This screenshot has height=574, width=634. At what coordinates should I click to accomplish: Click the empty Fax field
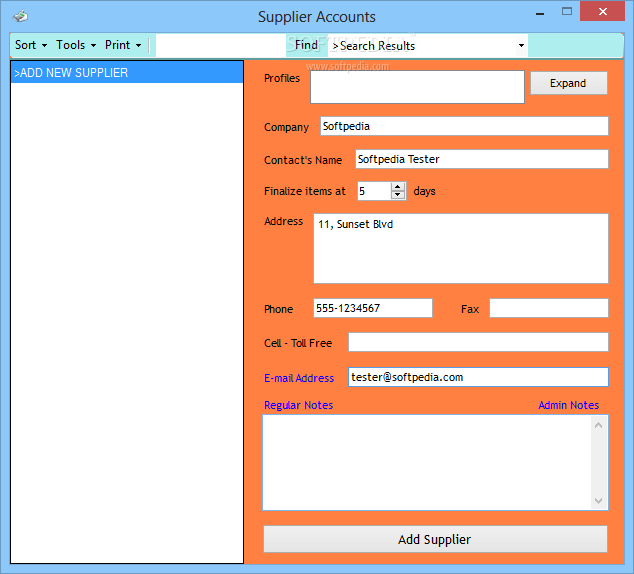(x=549, y=308)
